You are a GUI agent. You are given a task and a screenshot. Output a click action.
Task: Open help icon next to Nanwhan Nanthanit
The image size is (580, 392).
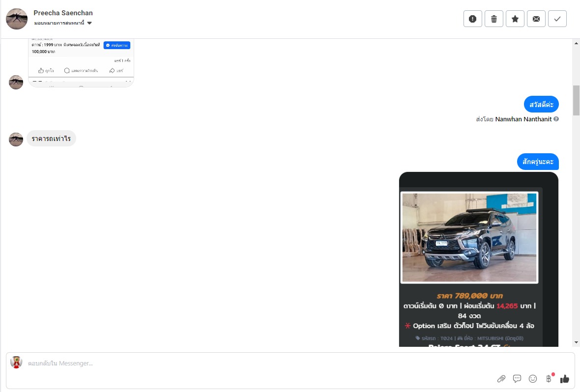(556, 119)
